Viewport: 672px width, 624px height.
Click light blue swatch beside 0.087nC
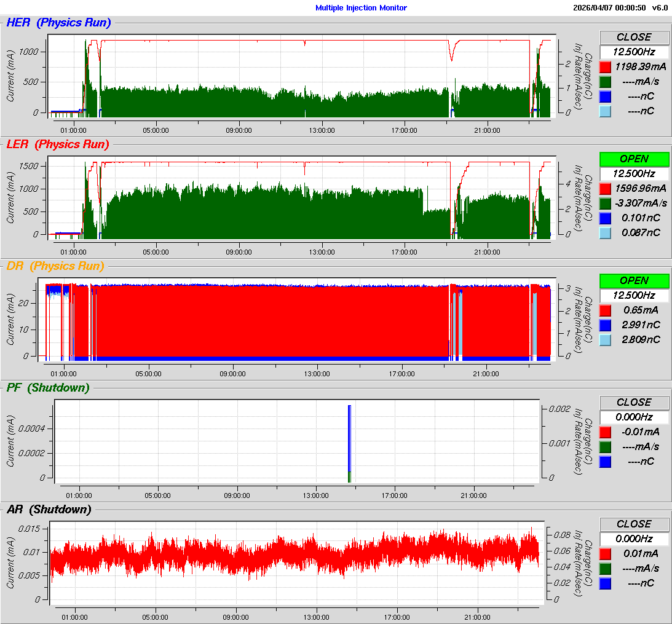[x=606, y=232]
